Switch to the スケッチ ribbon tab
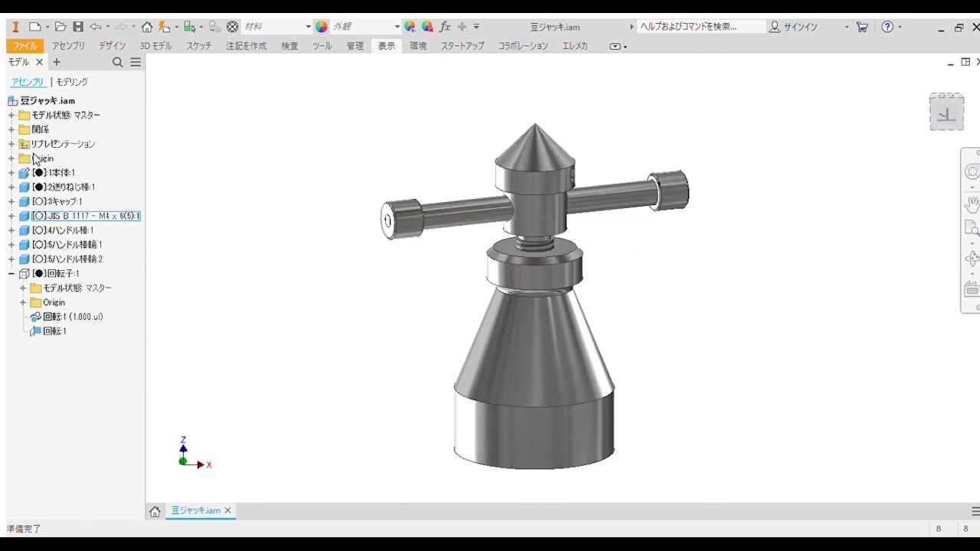 click(199, 46)
